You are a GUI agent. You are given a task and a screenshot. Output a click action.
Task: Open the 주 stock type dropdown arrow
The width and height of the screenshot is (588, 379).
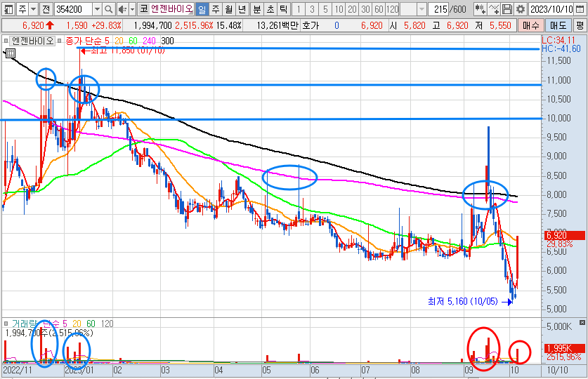[34, 9]
